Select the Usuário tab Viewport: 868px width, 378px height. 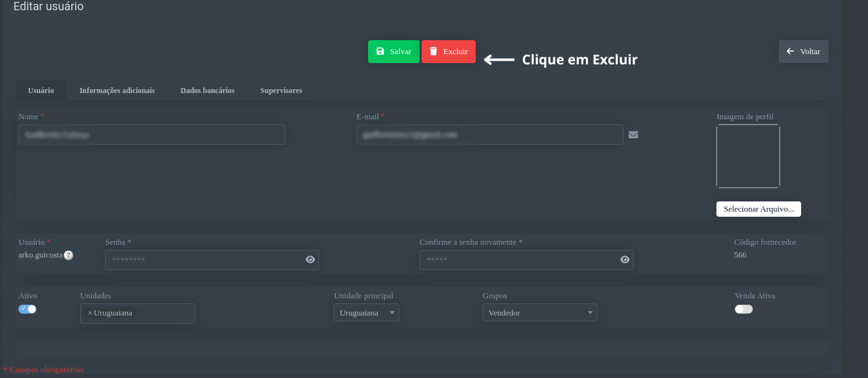tap(41, 91)
